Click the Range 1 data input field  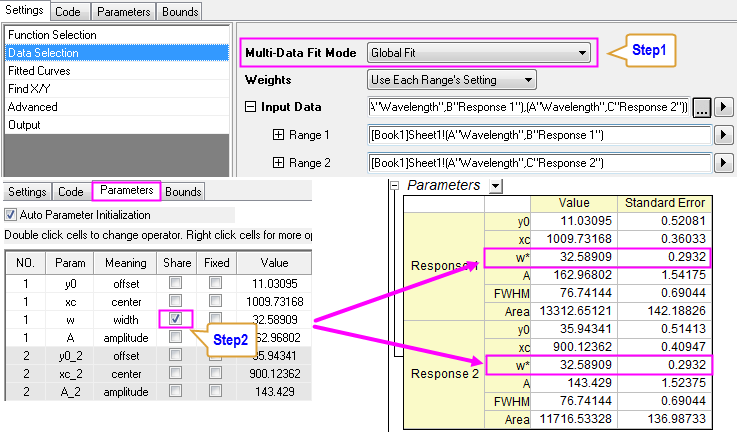(x=540, y=135)
